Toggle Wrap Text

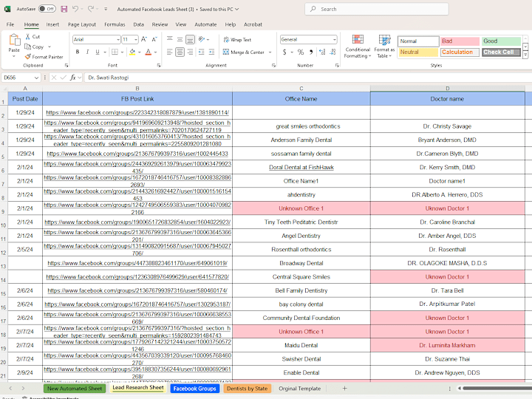237,40
